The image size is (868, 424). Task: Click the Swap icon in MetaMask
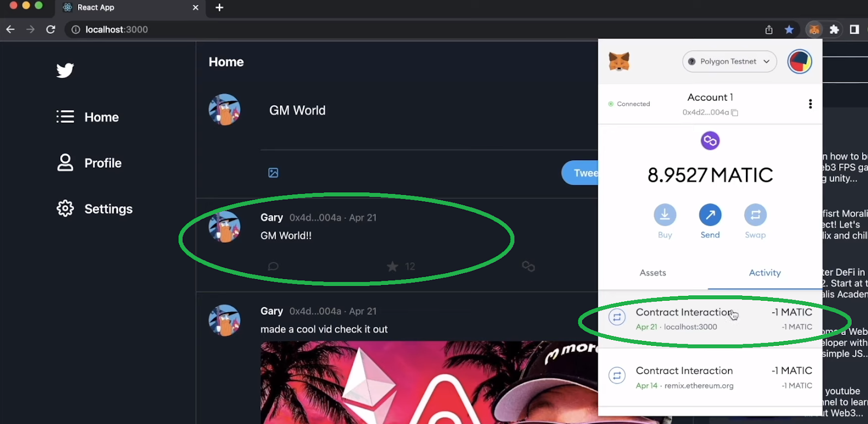coord(755,215)
